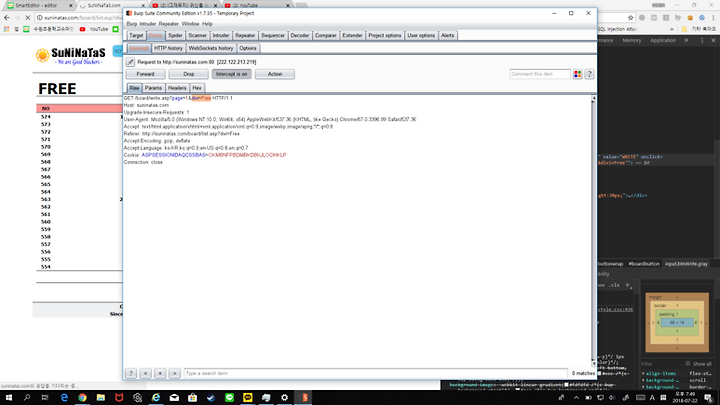Click the request editor vertical scrollbar

click(593, 230)
